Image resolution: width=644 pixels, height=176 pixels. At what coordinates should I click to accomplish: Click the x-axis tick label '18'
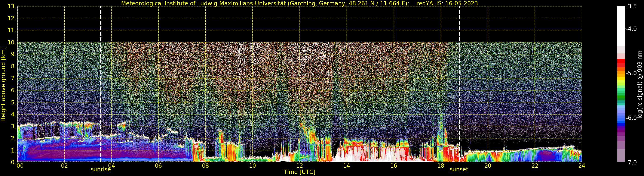pyautogui.click(x=441, y=166)
